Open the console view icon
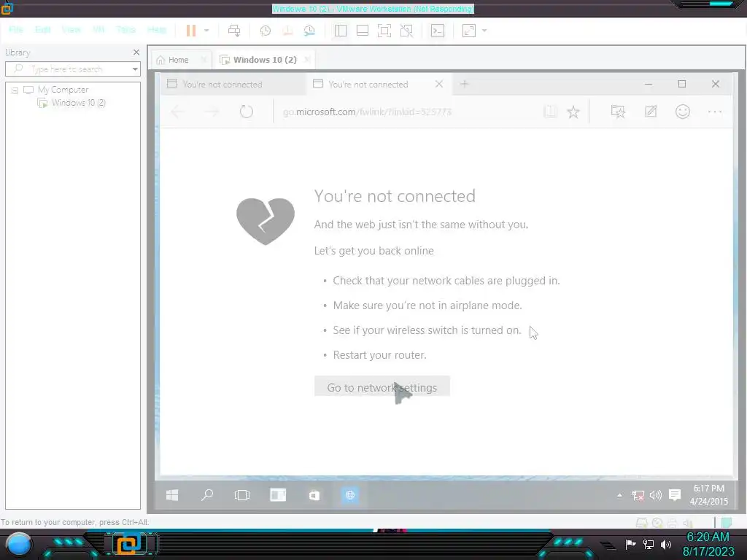Viewport: 747px width, 560px height. click(438, 31)
